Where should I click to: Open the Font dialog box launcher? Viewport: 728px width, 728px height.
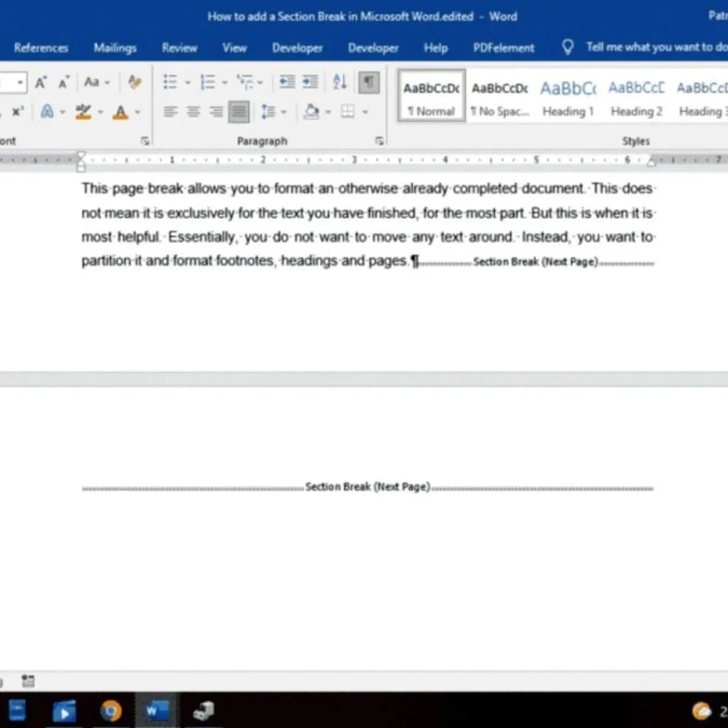pos(145,141)
